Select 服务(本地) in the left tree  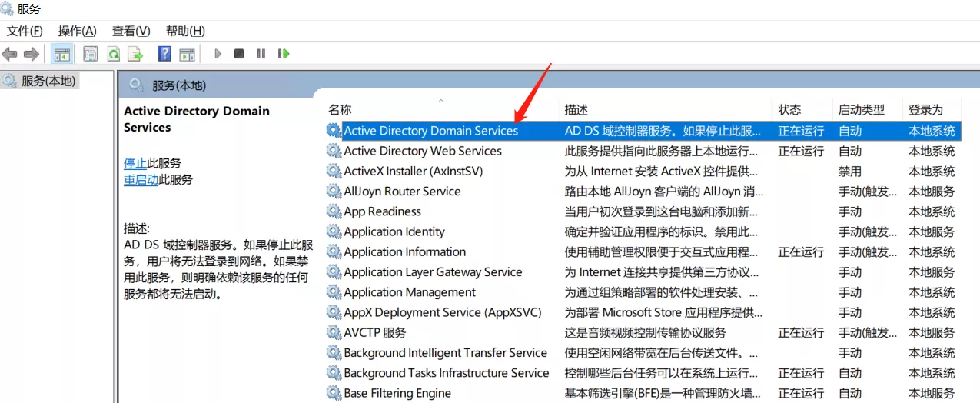(x=48, y=81)
